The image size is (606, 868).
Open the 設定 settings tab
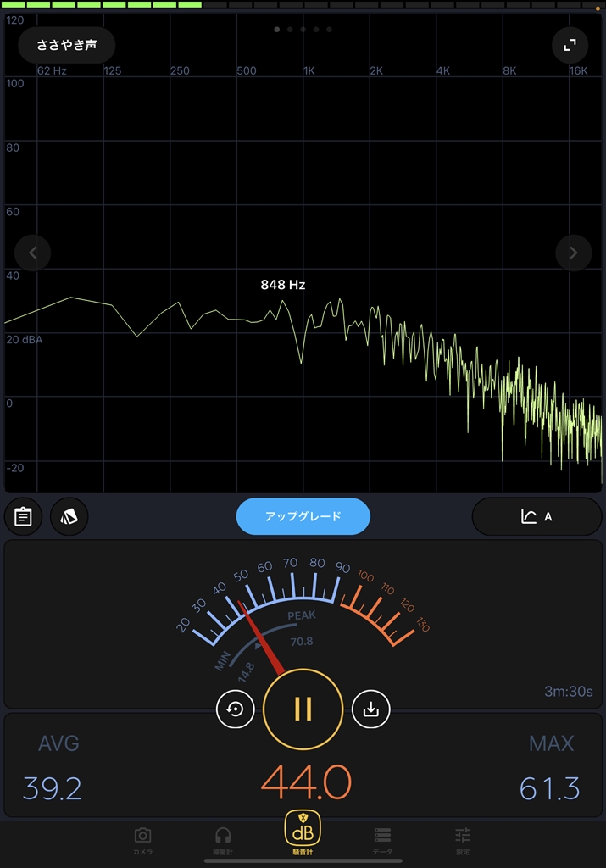pyautogui.click(x=462, y=841)
